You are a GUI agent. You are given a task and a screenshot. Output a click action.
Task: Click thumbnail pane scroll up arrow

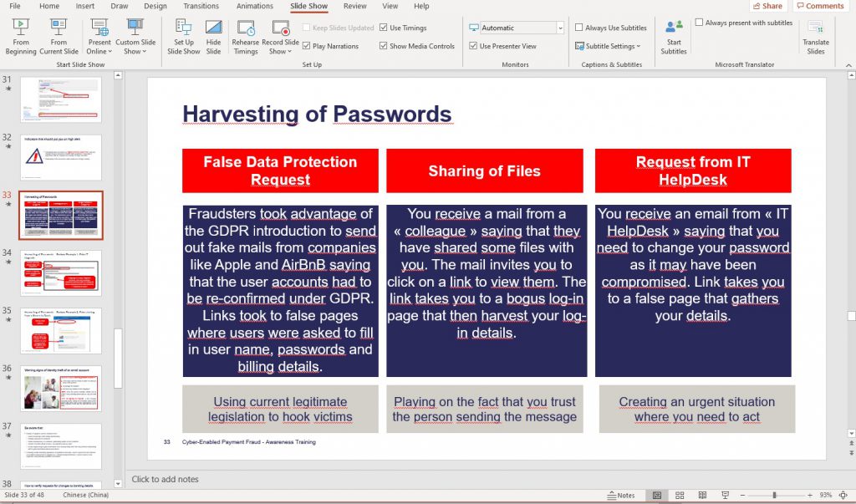(x=118, y=75)
